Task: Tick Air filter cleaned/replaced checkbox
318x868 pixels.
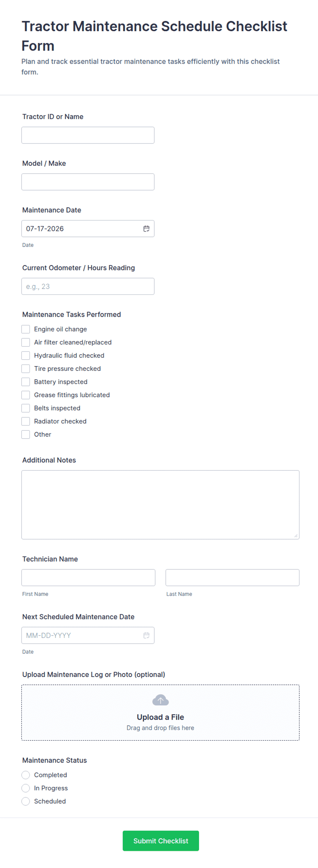Action: pos(26,342)
